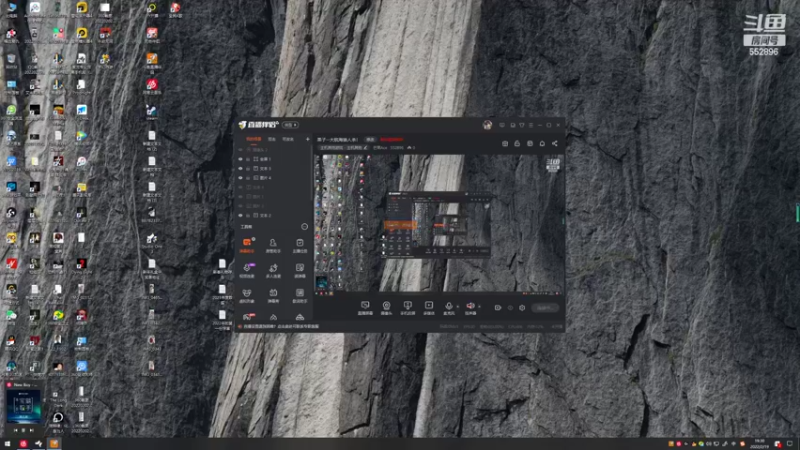Toggle visibility of the 文本 3 source
Screen dimensions: 800x450
[240, 168]
